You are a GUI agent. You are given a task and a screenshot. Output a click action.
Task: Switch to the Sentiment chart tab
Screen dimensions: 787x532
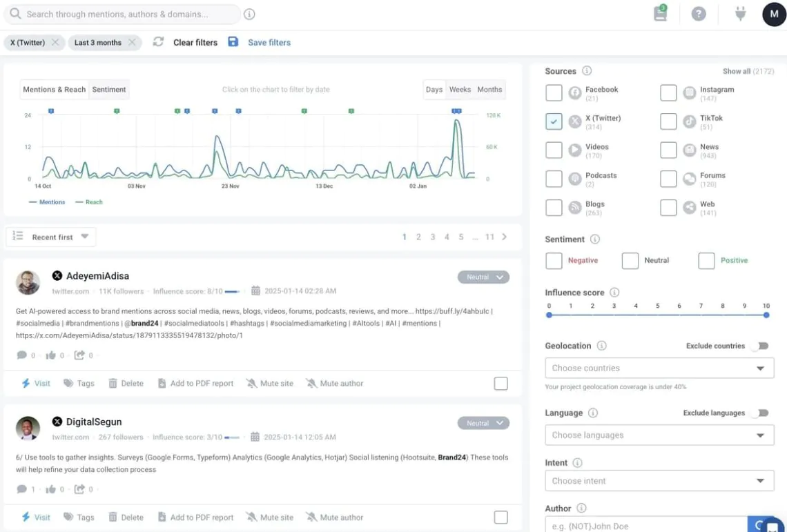pyautogui.click(x=109, y=89)
